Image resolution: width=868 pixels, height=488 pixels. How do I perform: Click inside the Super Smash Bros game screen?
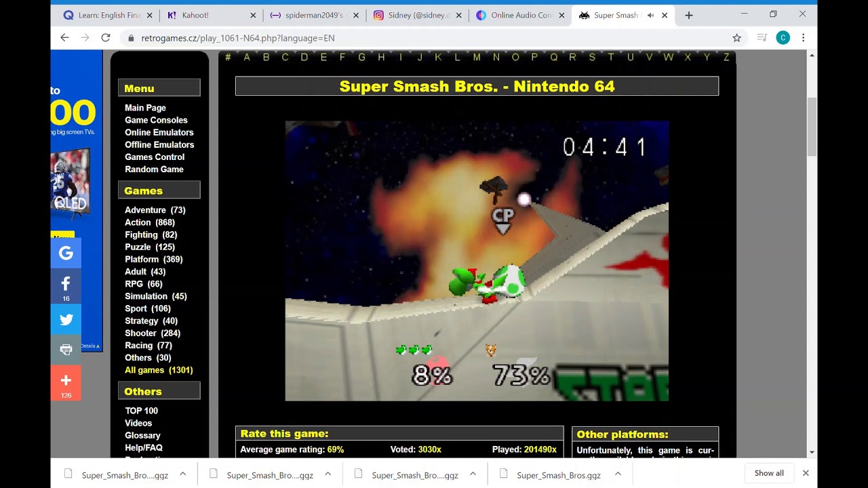click(x=477, y=261)
